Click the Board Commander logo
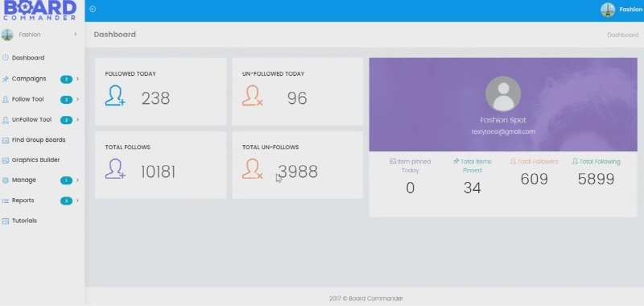The height and width of the screenshot is (306, 644). click(39, 10)
